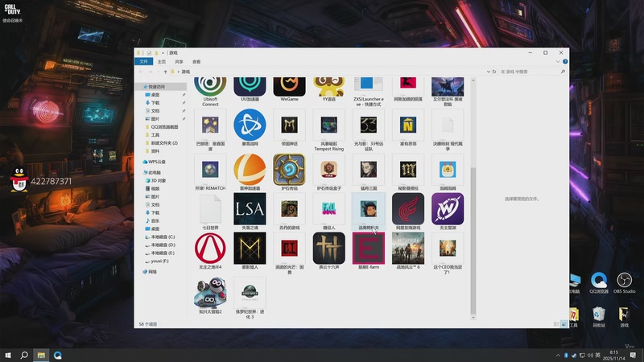Screen dimensions: 644x362
Task: Open the Battle.net 暴雪战网 blue icon
Action: [x=250, y=125]
